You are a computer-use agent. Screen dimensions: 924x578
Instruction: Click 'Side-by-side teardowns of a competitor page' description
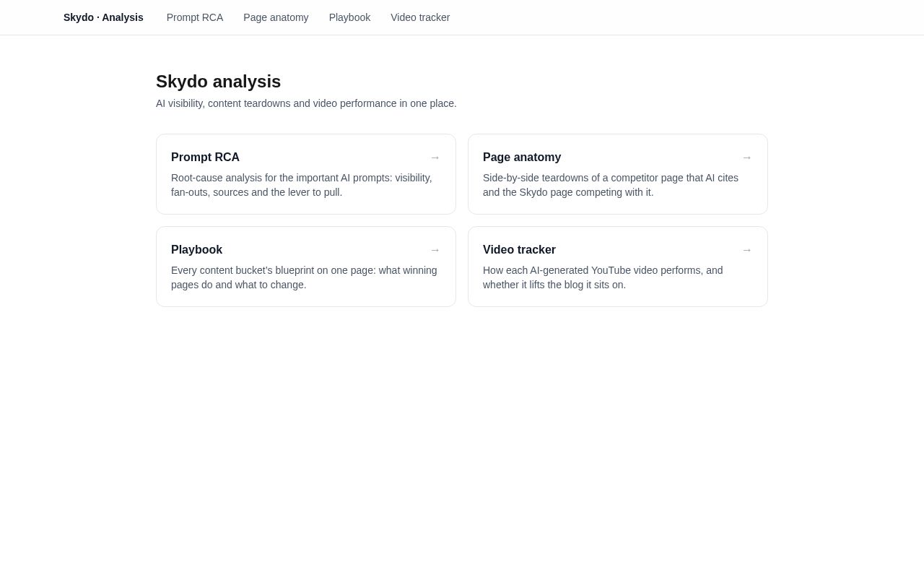click(611, 185)
